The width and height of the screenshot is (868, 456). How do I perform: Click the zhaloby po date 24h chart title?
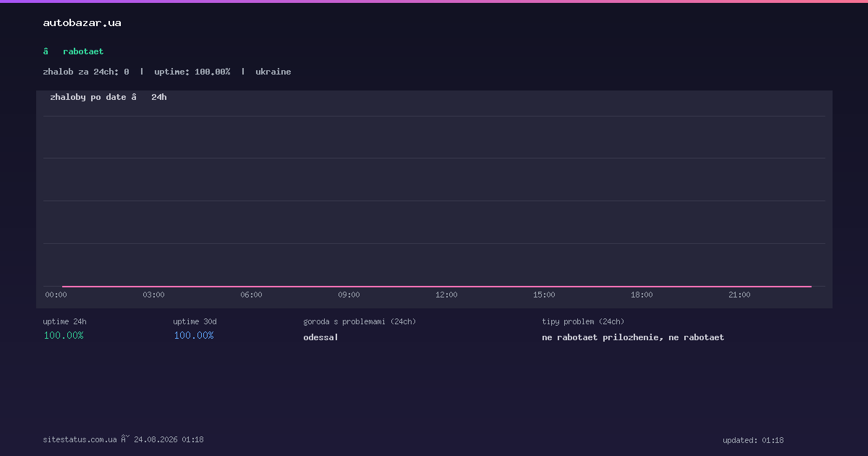pyautogui.click(x=109, y=97)
